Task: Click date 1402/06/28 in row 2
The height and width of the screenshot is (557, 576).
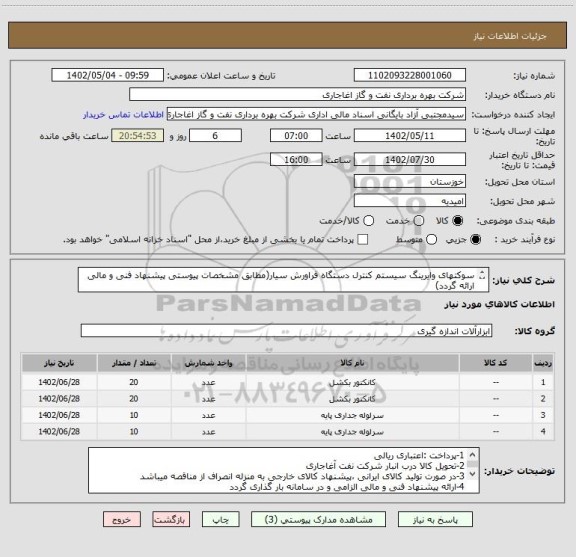Action: click(x=59, y=399)
